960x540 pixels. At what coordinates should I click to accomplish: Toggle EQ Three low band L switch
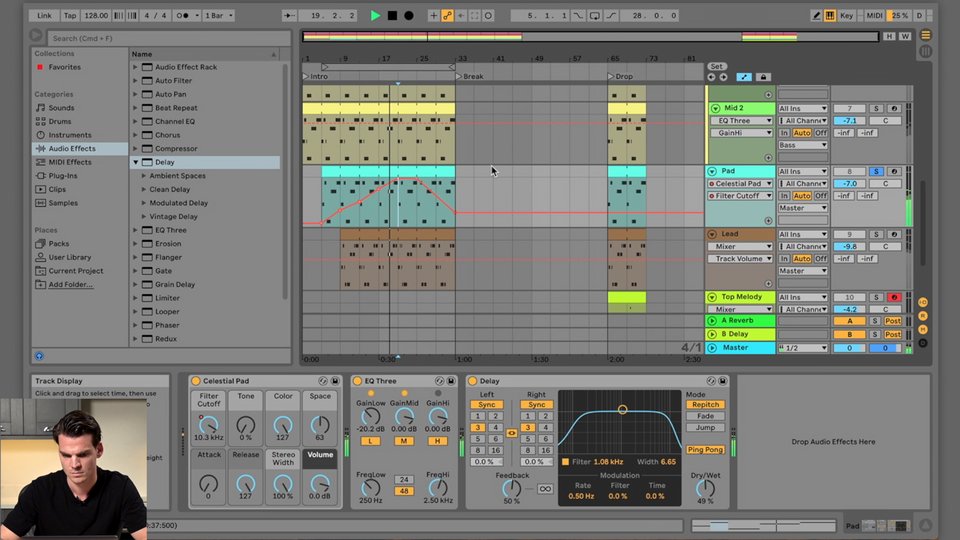[x=370, y=441]
